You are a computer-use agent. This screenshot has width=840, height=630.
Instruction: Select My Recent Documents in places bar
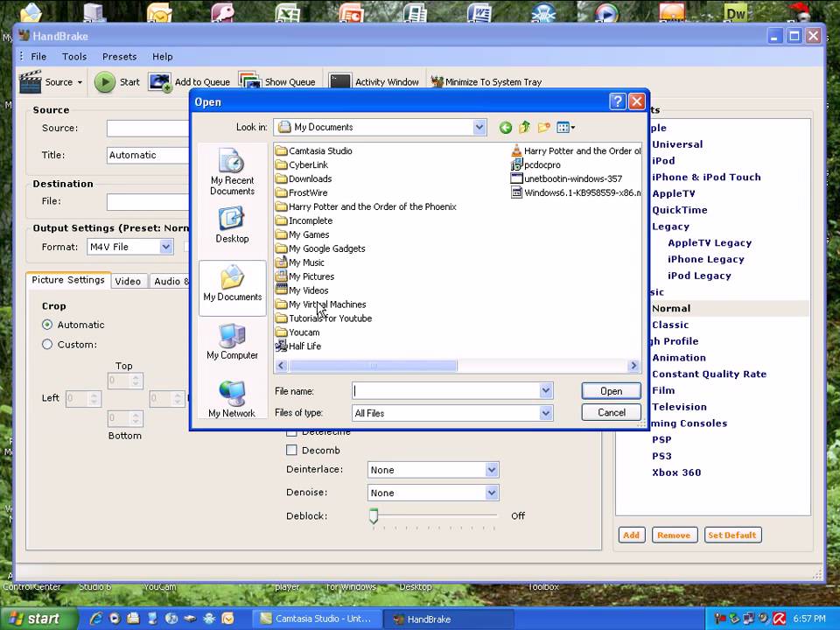[232, 171]
